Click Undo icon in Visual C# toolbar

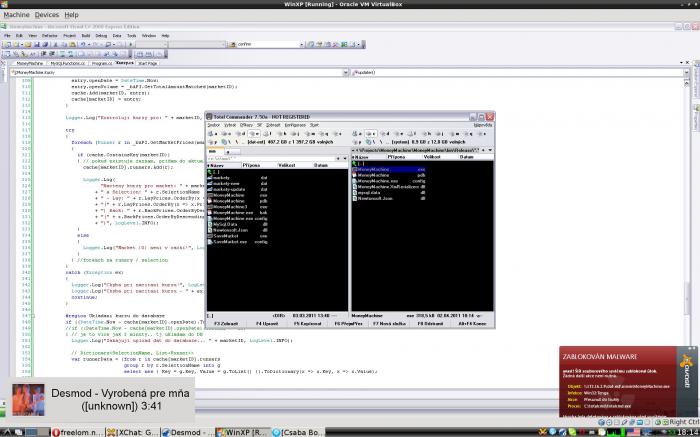(x=83, y=45)
